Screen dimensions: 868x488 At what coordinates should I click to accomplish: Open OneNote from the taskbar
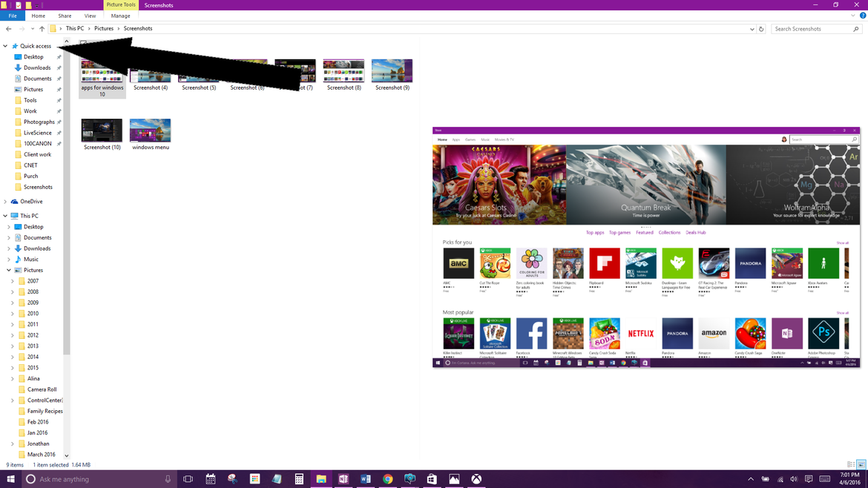click(343, 479)
